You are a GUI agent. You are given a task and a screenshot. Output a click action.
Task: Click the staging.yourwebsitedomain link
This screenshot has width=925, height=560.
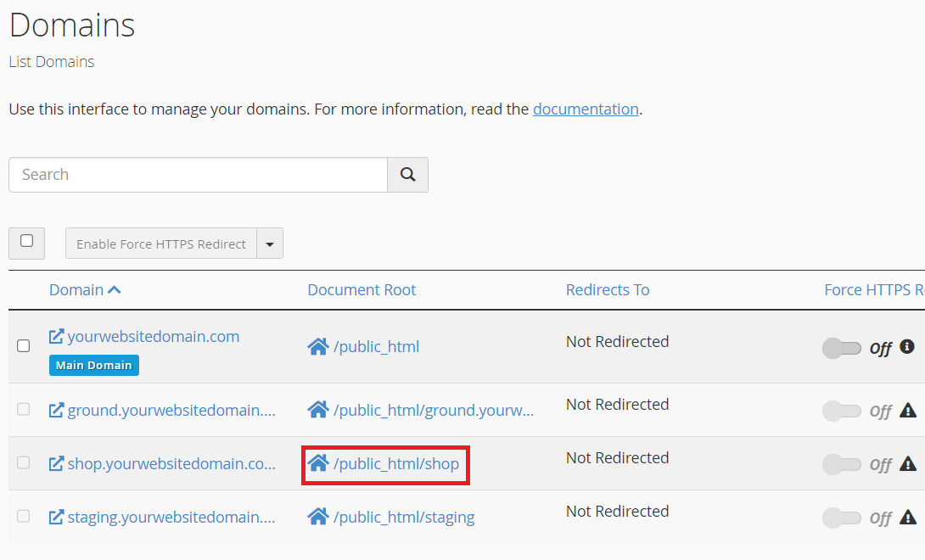pos(165,517)
